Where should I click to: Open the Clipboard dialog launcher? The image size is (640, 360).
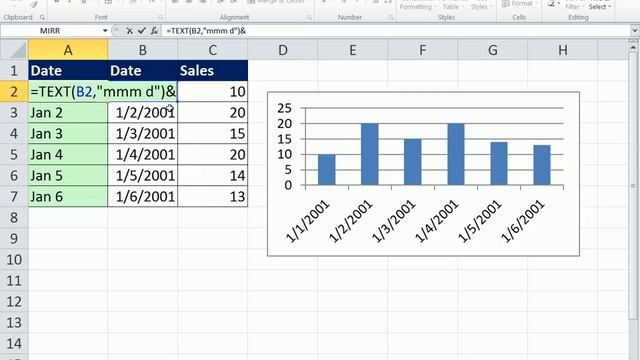click(42, 18)
